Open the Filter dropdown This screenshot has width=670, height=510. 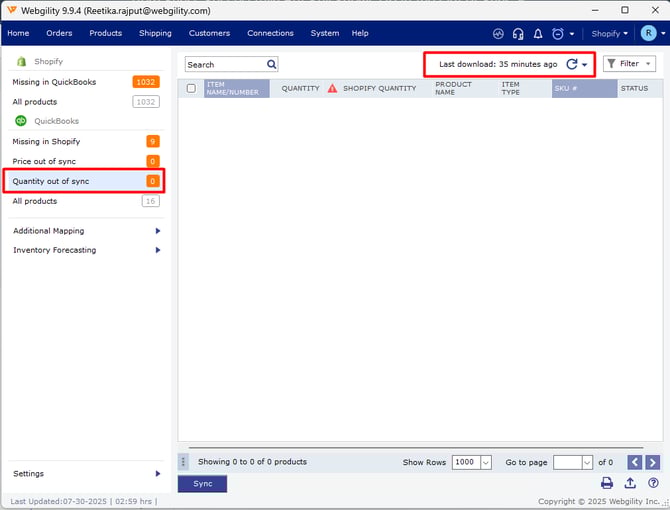pos(629,64)
